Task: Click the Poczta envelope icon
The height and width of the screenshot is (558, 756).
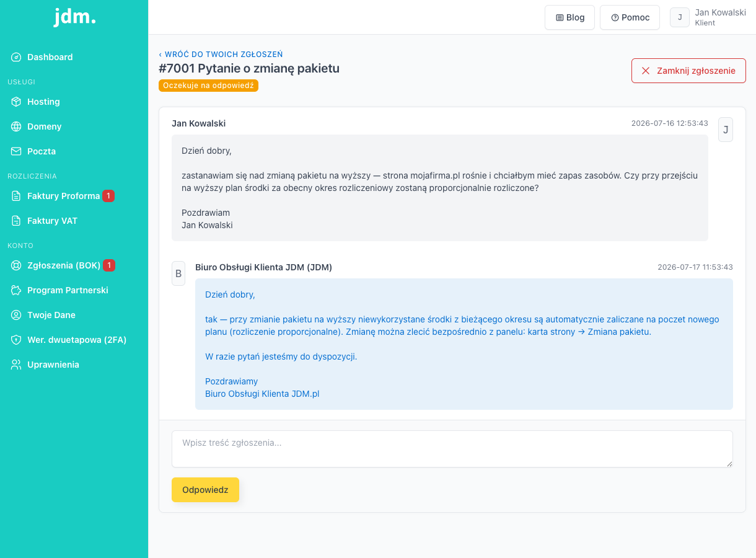Action: pos(16,151)
